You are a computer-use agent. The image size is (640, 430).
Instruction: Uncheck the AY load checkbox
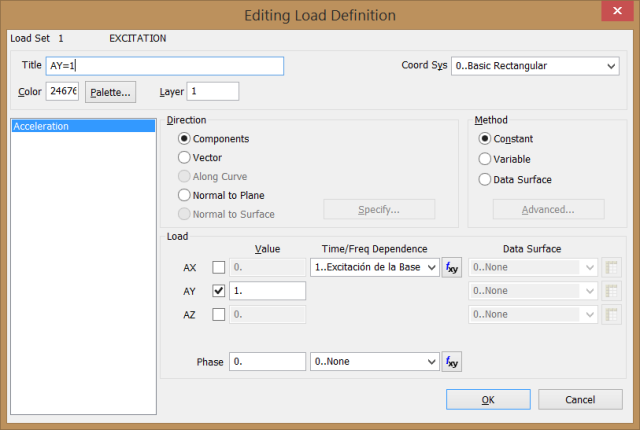pyautogui.click(x=218, y=291)
